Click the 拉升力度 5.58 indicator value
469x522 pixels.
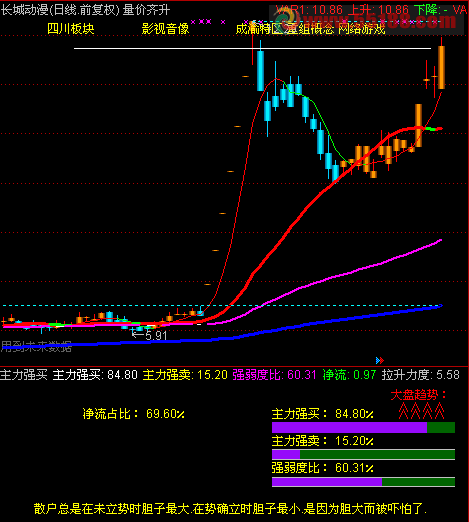tap(421, 375)
